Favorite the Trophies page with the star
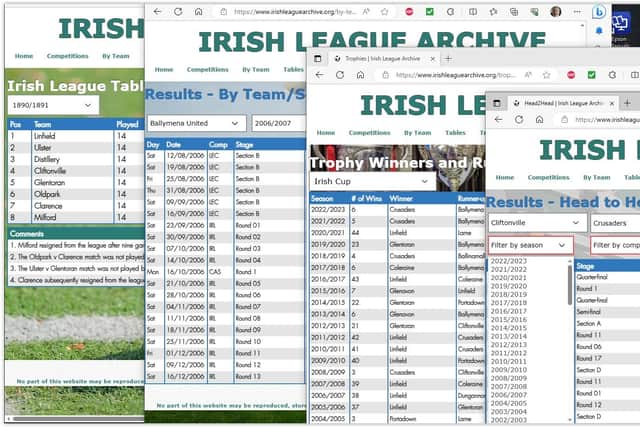This screenshot has height=427, width=640. click(547, 75)
